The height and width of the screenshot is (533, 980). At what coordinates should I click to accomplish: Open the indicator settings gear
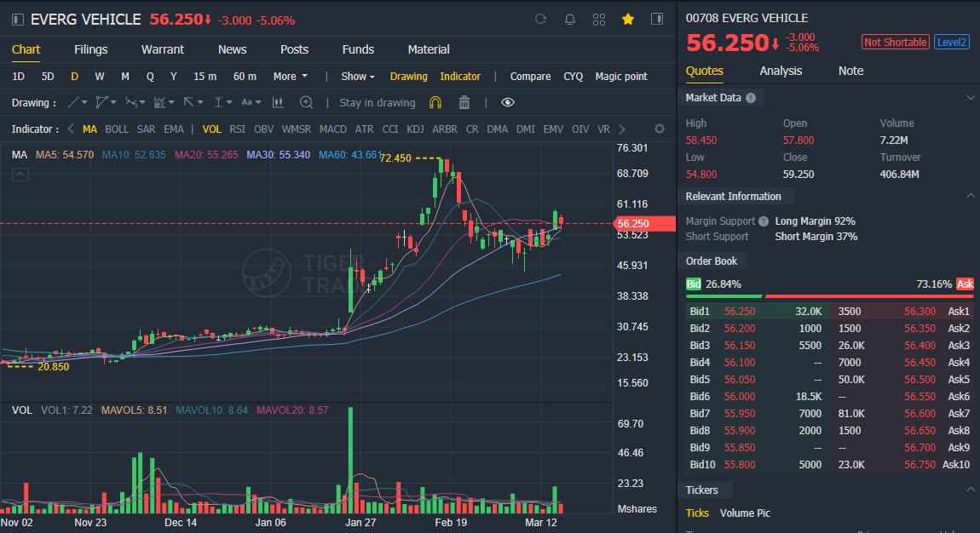(x=659, y=129)
